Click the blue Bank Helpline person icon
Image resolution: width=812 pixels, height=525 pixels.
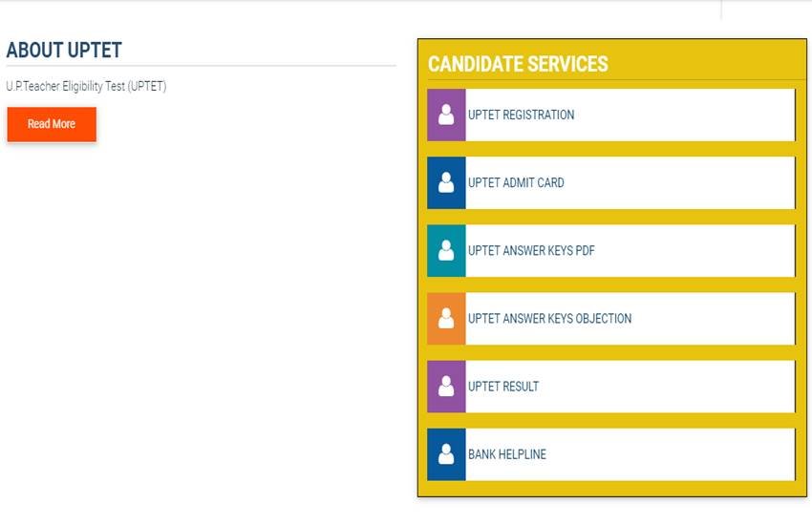(x=446, y=454)
